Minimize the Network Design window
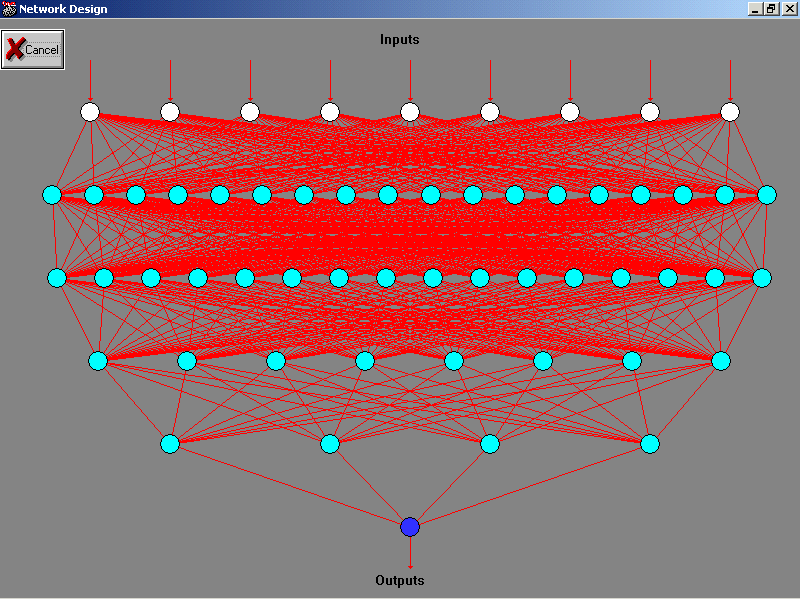800x600 pixels. (755, 9)
